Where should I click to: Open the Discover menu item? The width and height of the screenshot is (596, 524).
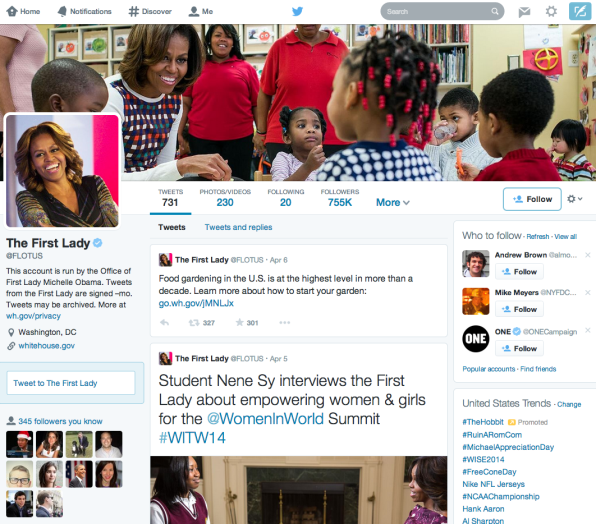coord(150,11)
